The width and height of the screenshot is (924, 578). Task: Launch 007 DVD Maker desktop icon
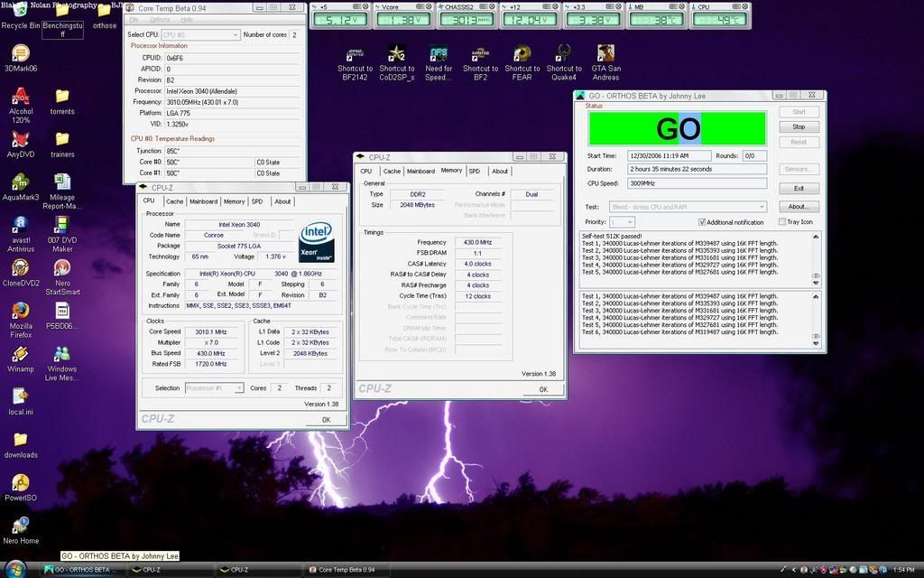62,234
